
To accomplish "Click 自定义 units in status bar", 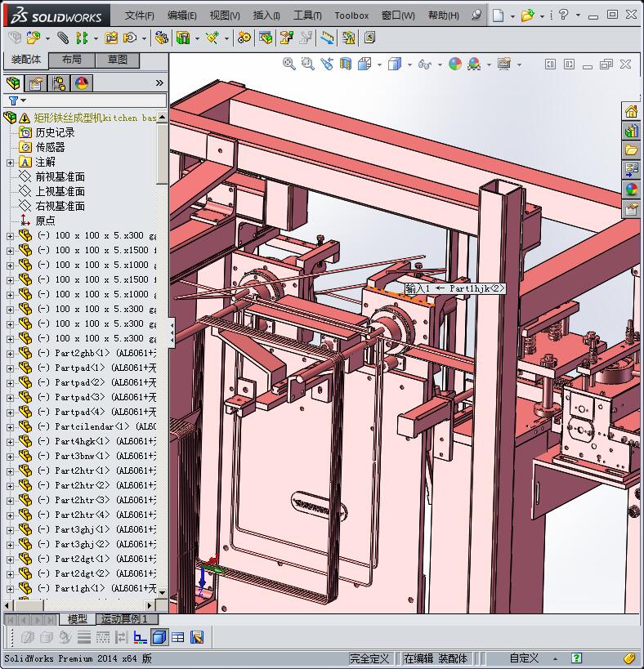I will click(524, 658).
